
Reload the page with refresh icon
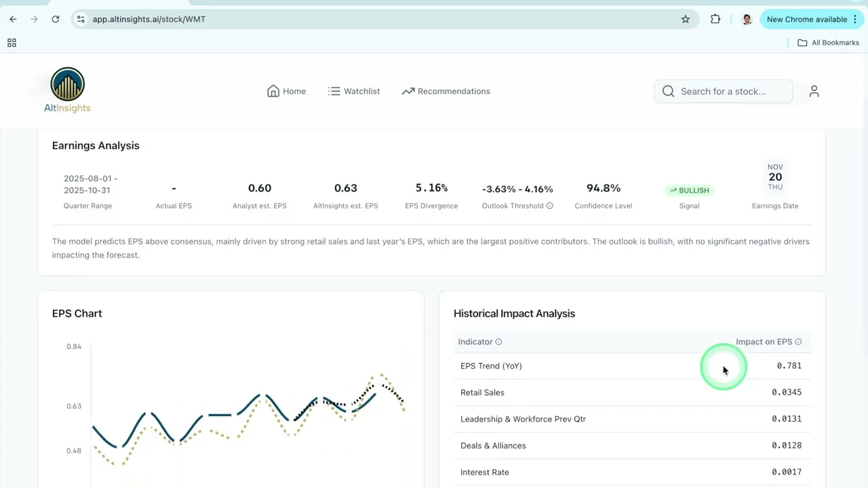click(x=56, y=19)
